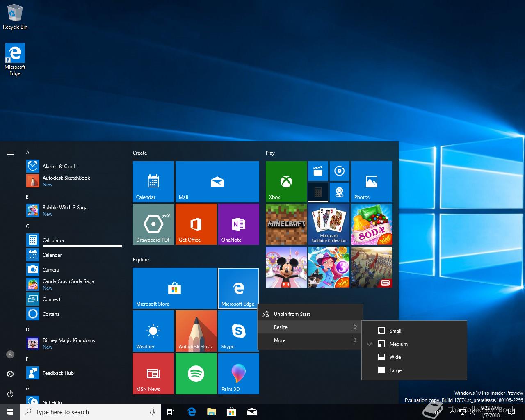The width and height of the screenshot is (525, 420).
Task: Open the Microsoft Store tile
Action: tap(174, 288)
